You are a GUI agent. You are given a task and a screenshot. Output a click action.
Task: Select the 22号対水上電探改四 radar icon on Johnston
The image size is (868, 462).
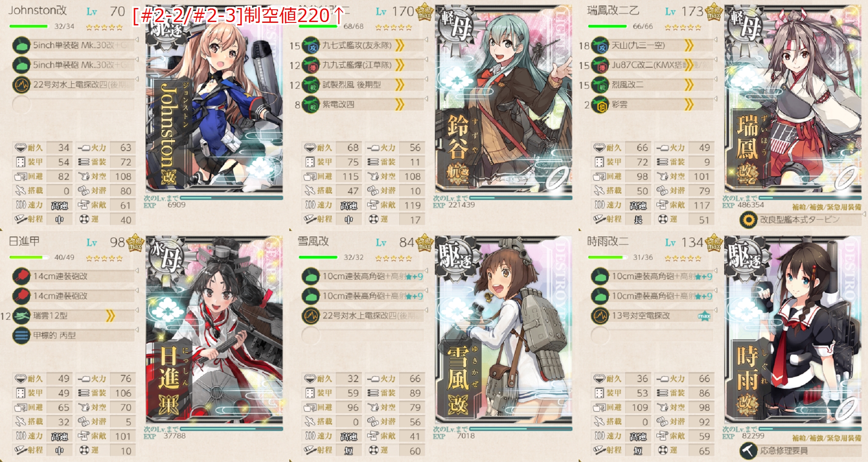click(21, 85)
